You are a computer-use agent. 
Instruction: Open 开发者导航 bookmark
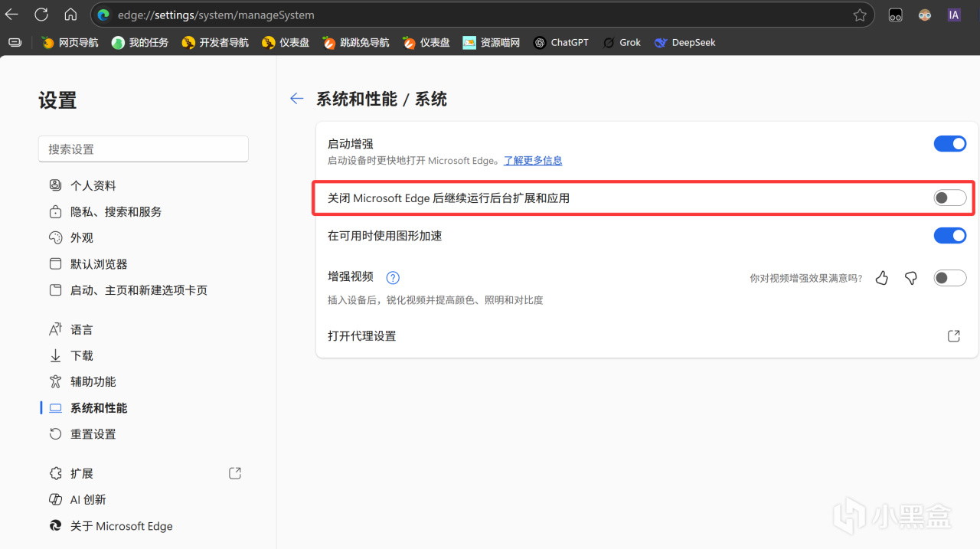pyautogui.click(x=215, y=42)
